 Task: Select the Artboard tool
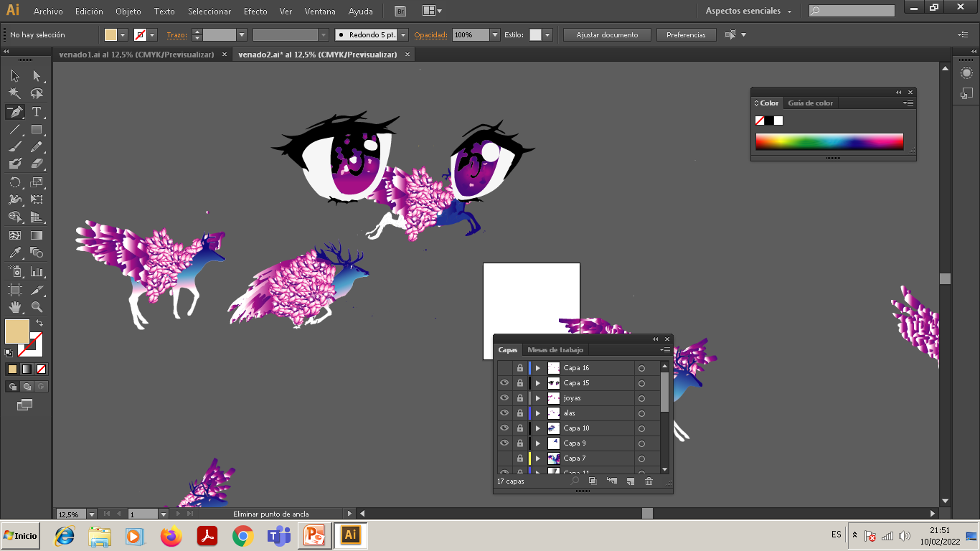point(15,290)
